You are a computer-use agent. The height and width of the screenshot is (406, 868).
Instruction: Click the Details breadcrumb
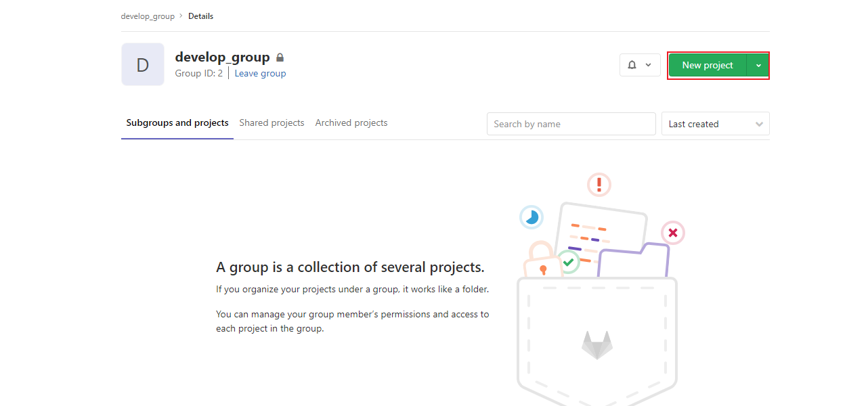coord(200,16)
